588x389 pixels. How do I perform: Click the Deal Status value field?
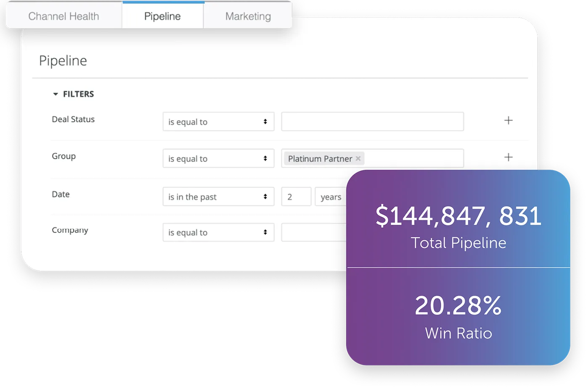[x=372, y=122]
